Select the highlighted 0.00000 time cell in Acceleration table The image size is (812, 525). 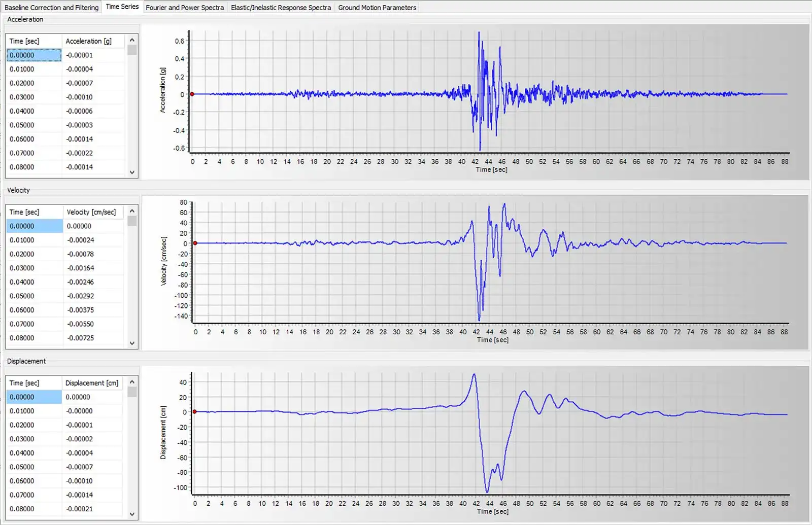33,54
